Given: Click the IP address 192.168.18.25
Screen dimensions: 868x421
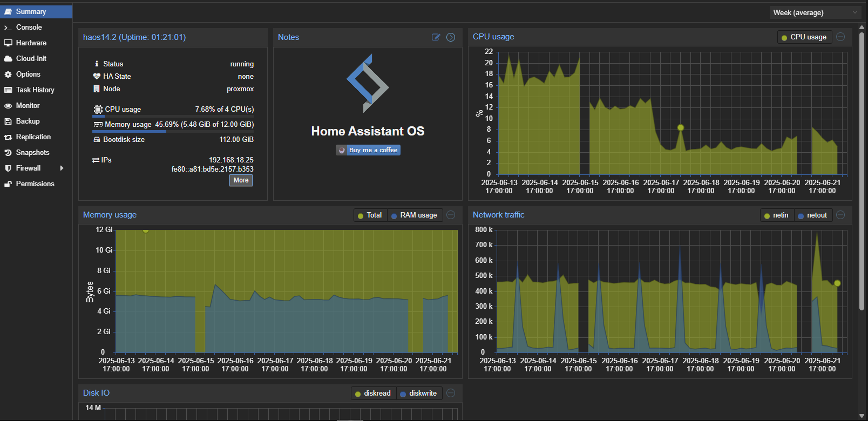Looking at the screenshot, I should click(231, 160).
